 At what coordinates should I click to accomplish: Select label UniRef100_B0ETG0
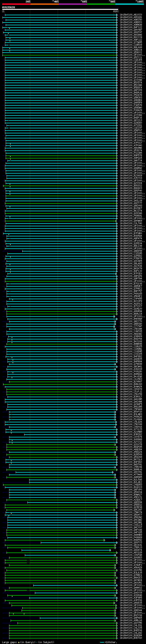tap(131, 638)
